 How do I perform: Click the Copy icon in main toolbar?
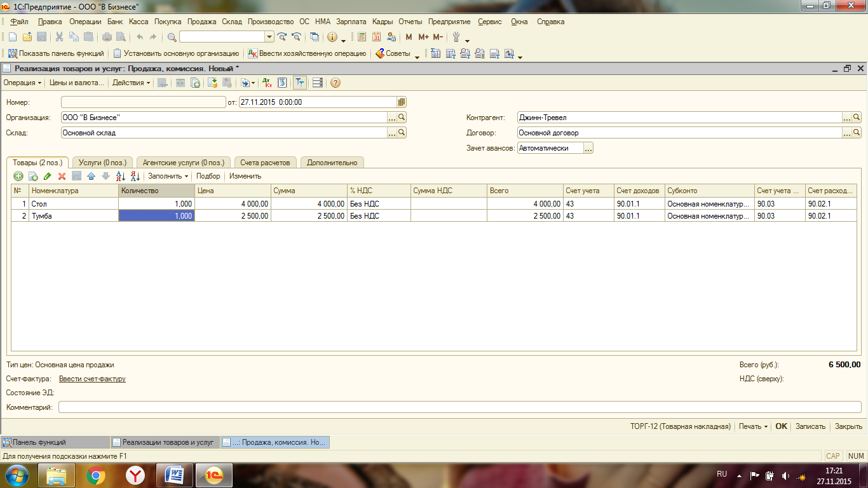click(74, 37)
